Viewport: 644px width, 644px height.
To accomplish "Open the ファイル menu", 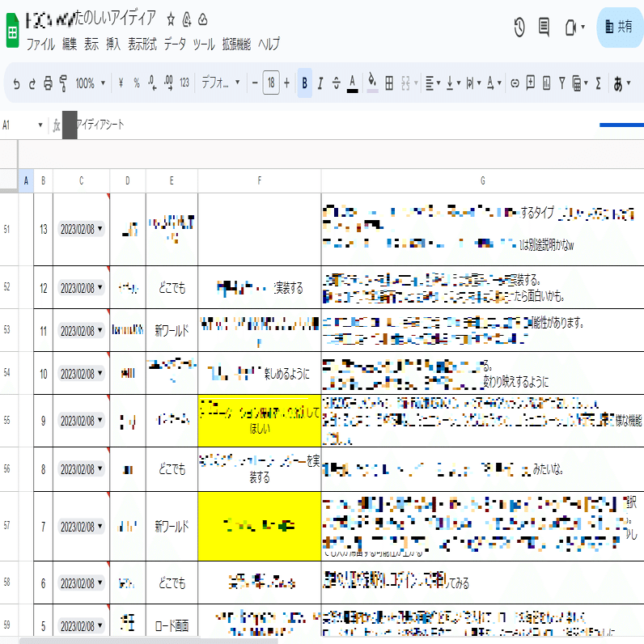I will coord(40,44).
